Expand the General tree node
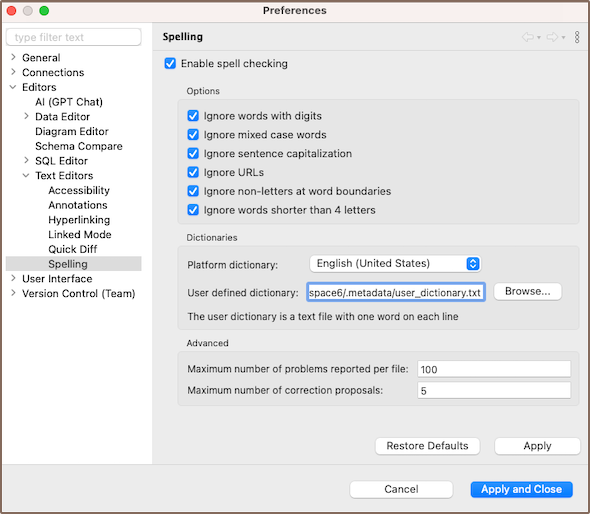Image resolution: width=590 pixels, height=514 pixels. [x=14, y=57]
